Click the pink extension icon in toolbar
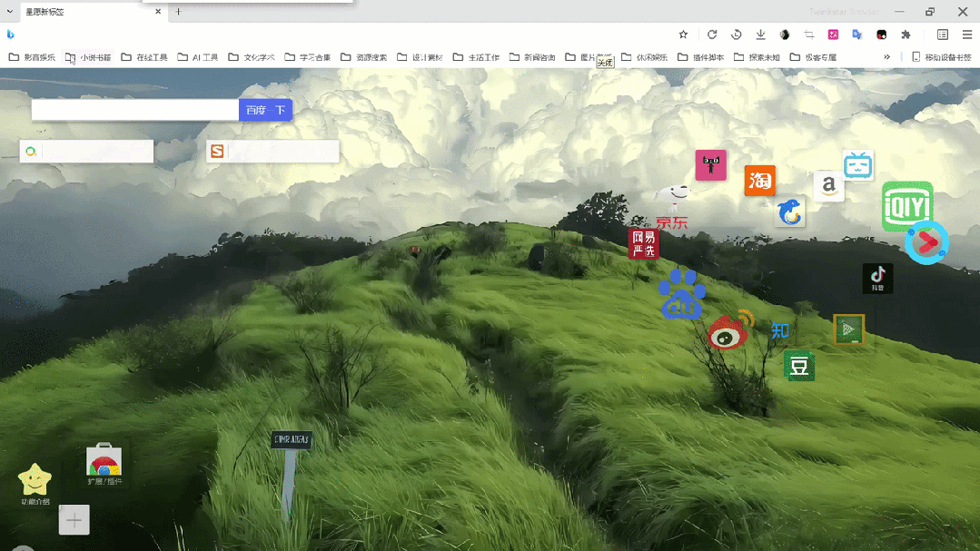 [833, 35]
